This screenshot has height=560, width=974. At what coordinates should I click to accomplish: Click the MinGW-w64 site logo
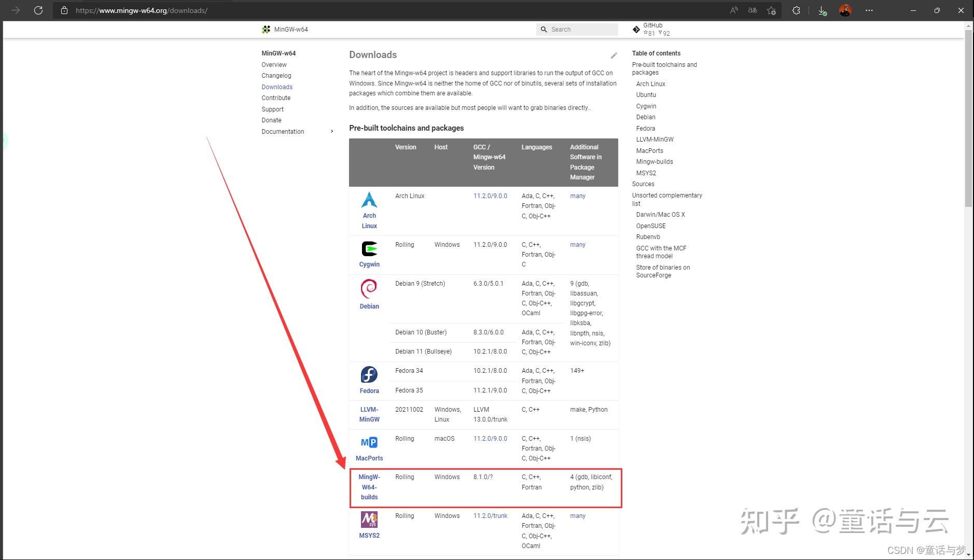pos(266,30)
